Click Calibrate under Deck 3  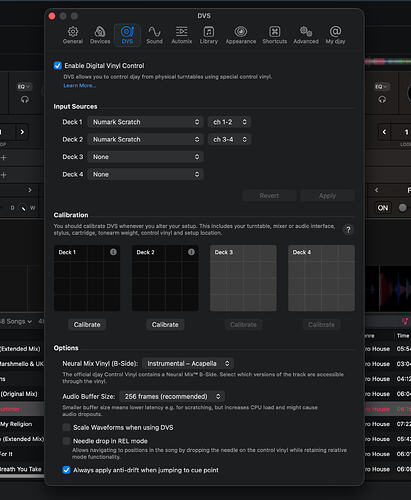(x=243, y=325)
